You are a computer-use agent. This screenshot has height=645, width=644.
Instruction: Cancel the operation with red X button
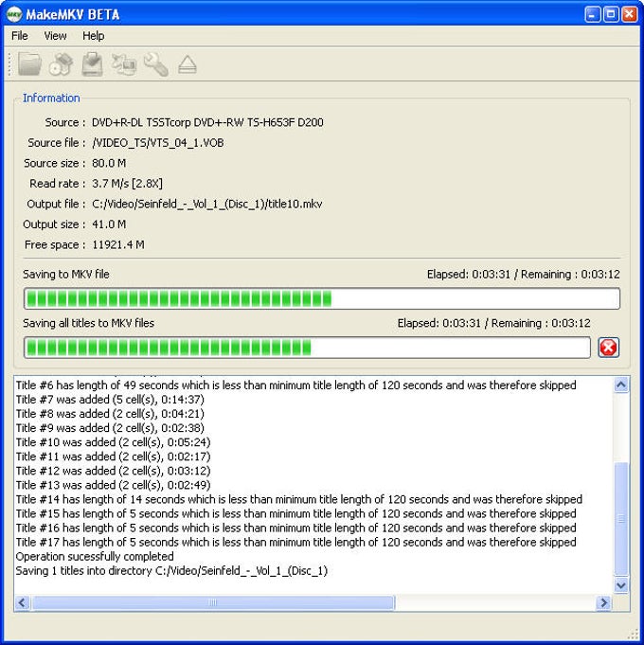(608, 348)
